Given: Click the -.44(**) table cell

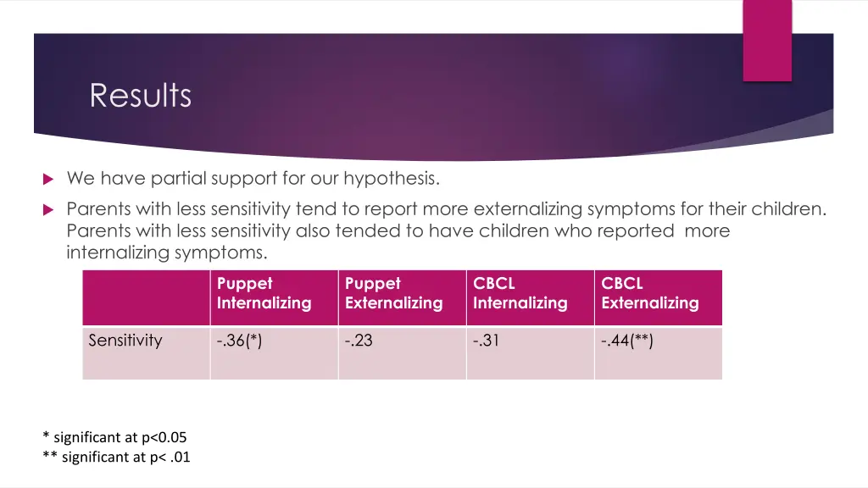Looking at the screenshot, I should (659, 353).
